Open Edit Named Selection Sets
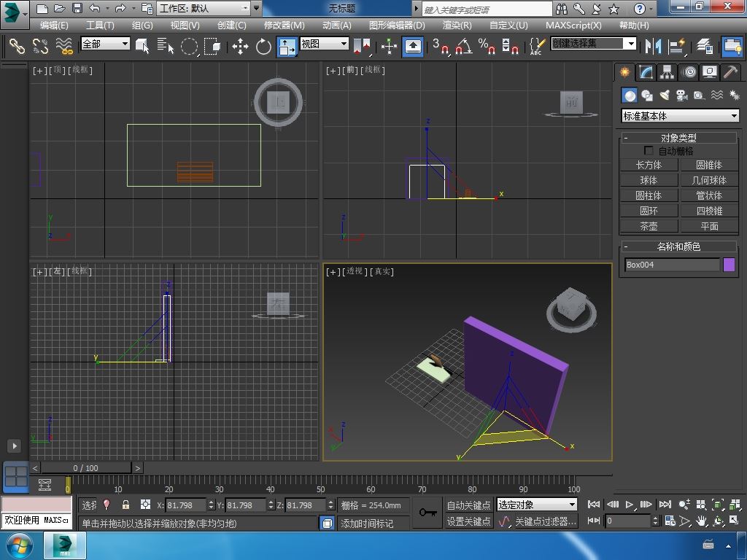Screen dimensions: 747x560 537,46
